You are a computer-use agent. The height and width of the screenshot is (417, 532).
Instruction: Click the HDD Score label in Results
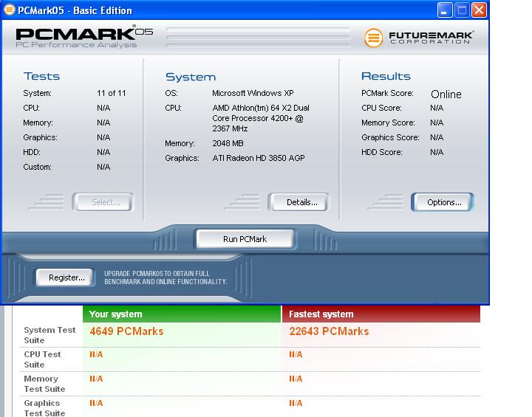point(382,152)
